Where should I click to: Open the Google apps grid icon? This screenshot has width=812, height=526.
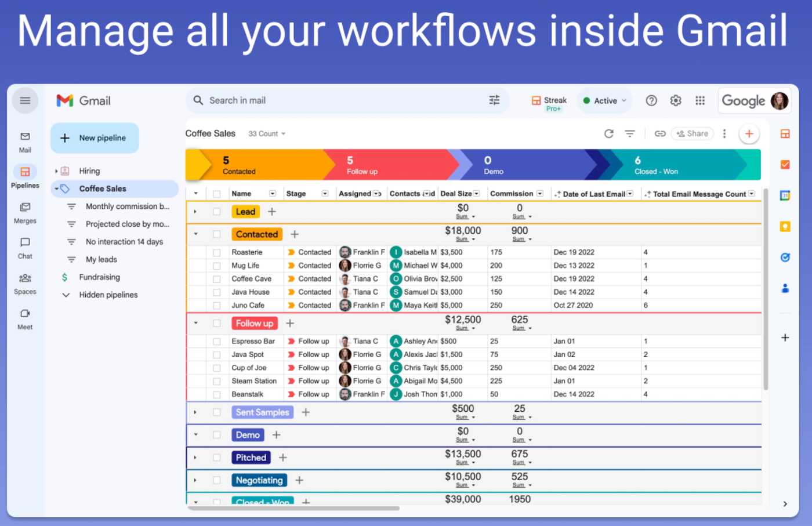[700, 100]
